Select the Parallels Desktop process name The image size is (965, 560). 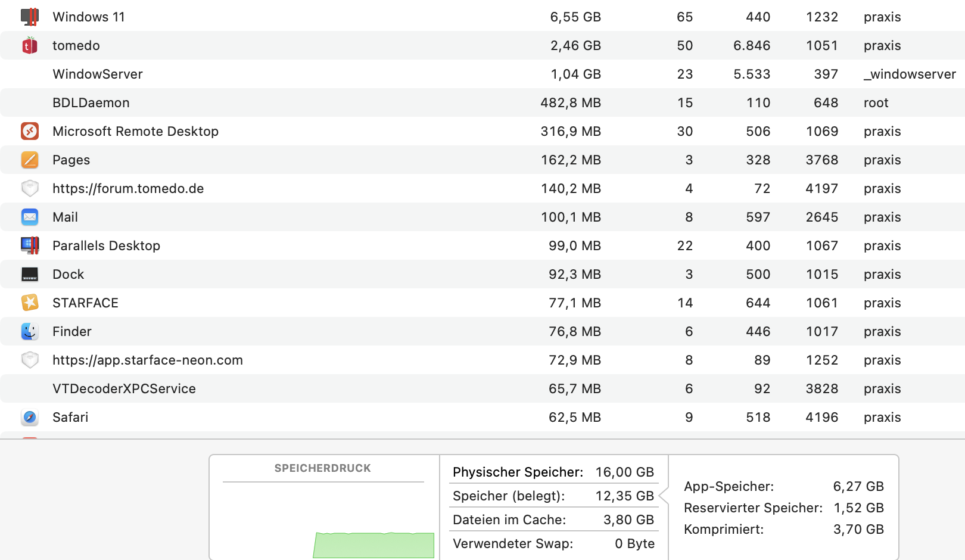pyautogui.click(x=106, y=245)
